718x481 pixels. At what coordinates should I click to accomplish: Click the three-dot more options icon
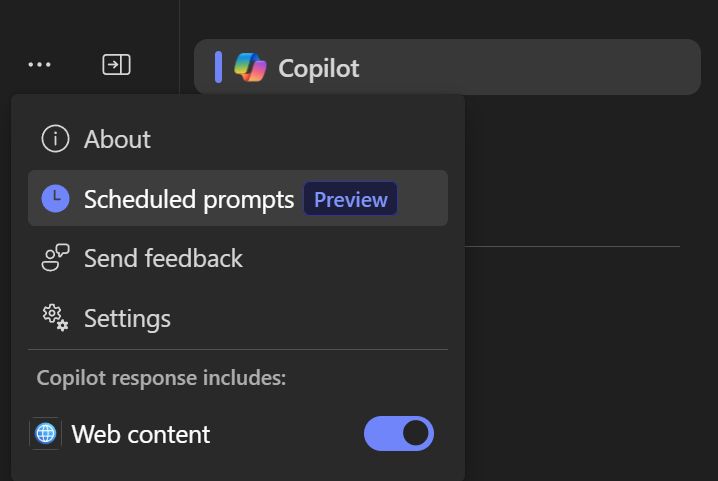[x=39, y=65]
